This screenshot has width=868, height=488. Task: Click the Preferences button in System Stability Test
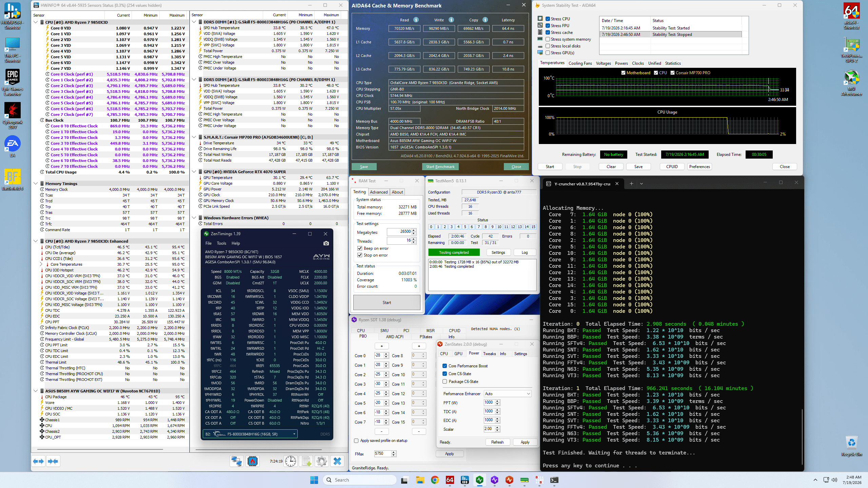(699, 167)
